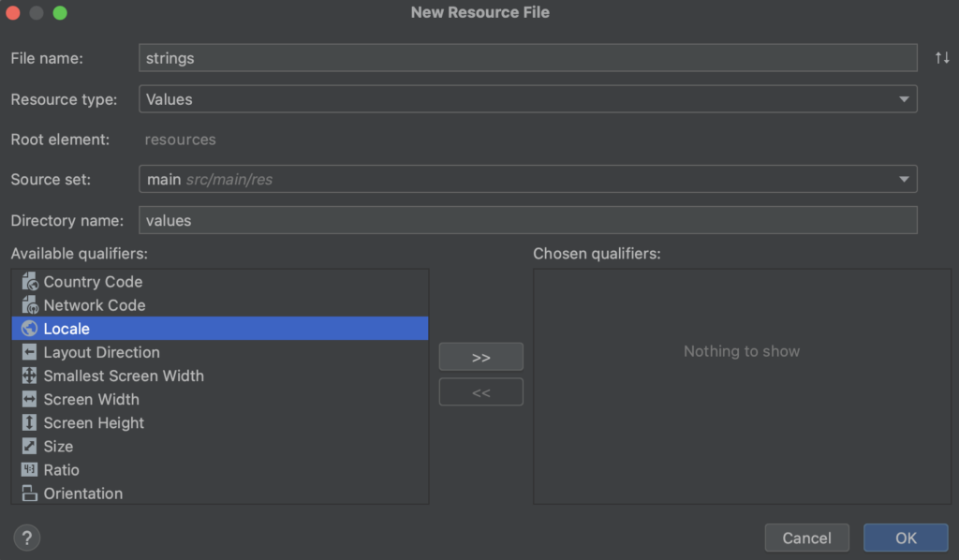This screenshot has width=959, height=560.
Task: Click the Screen Width icon
Action: tap(29, 399)
